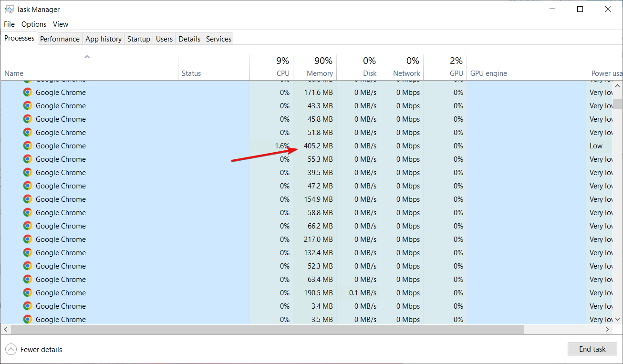Viewport: 623px width, 364px height.
Task: Select the Processes tab
Action: pyautogui.click(x=19, y=38)
